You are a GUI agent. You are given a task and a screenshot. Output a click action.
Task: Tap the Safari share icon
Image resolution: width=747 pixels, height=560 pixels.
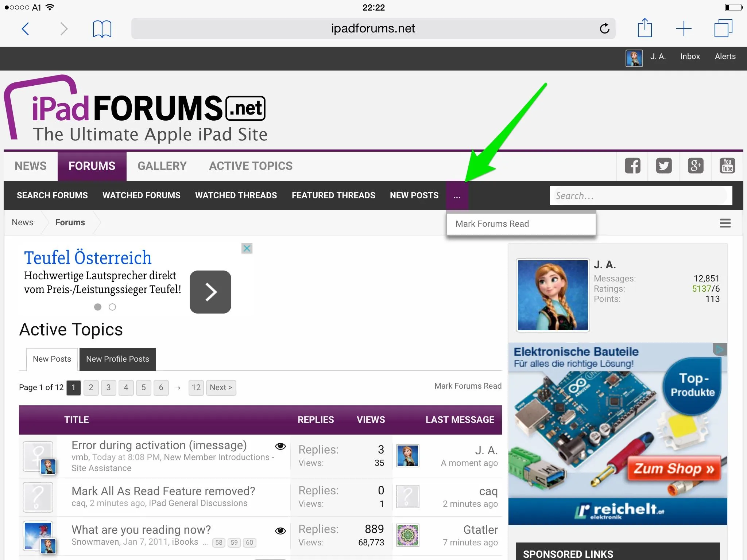[645, 28]
